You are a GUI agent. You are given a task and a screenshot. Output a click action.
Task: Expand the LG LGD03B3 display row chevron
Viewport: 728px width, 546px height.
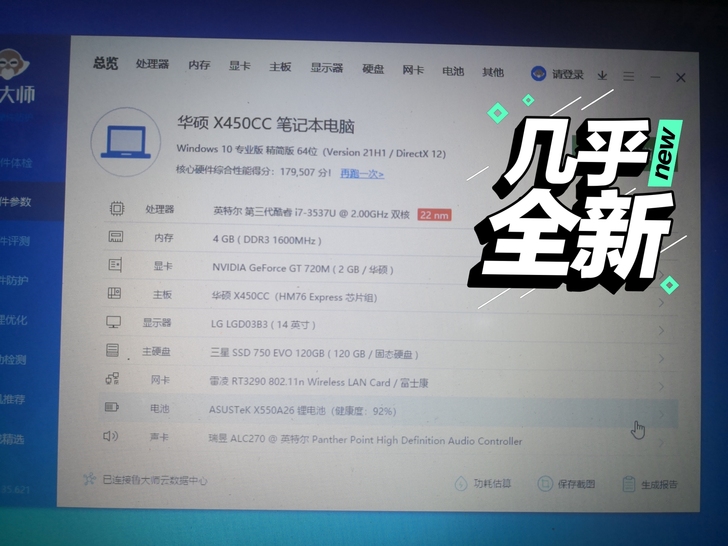(x=661, y=331)
